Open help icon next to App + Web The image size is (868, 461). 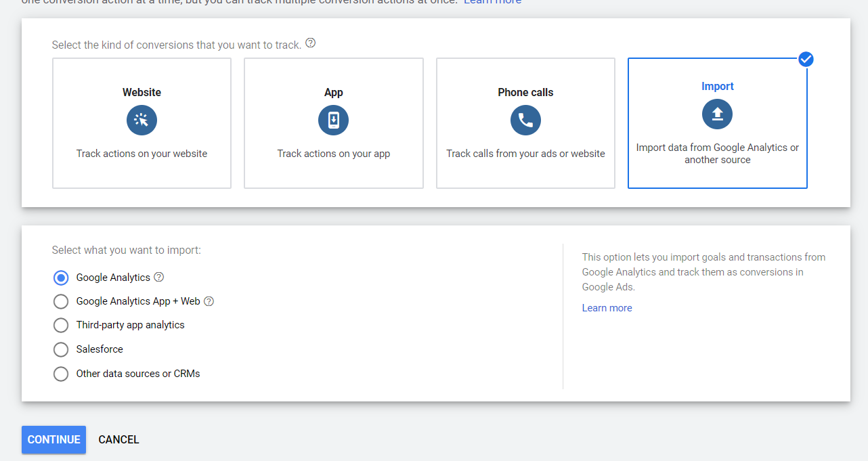click(x=209, y=301)
